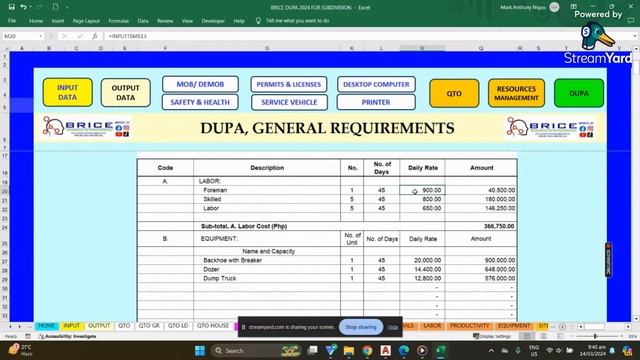This screenshot has height=360, width=640.
Task: Click the INPUT DATA yellow button
Action: (x=67, y=93)
